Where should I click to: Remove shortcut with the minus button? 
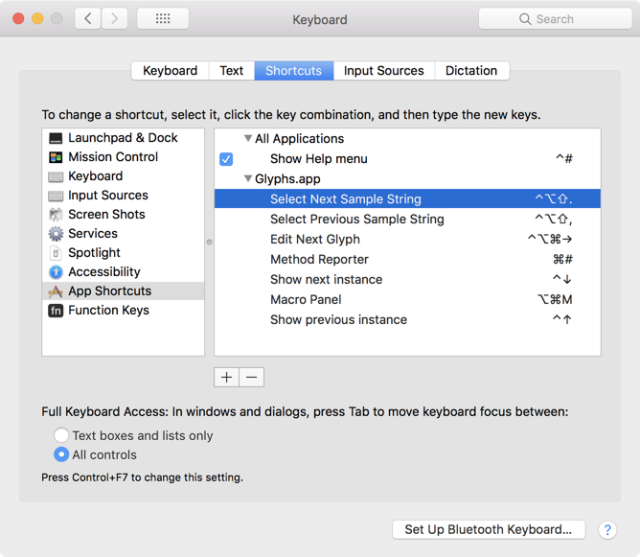pyautogui.click(x=252, y=377)
